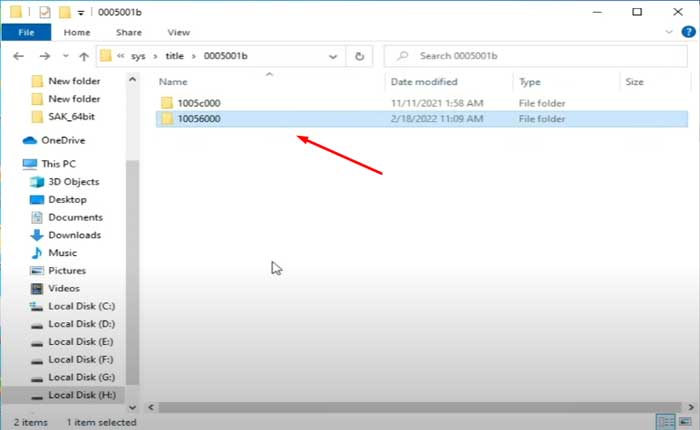Sort by the Name column header
Image resolution: width=700 pixels, height=430 pixels.
click(x=173, y=82)
